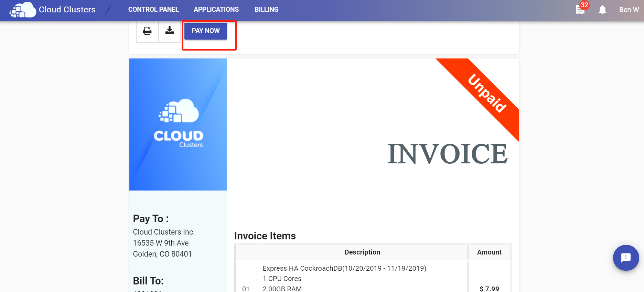Select the Description column header

coord(362,252)
